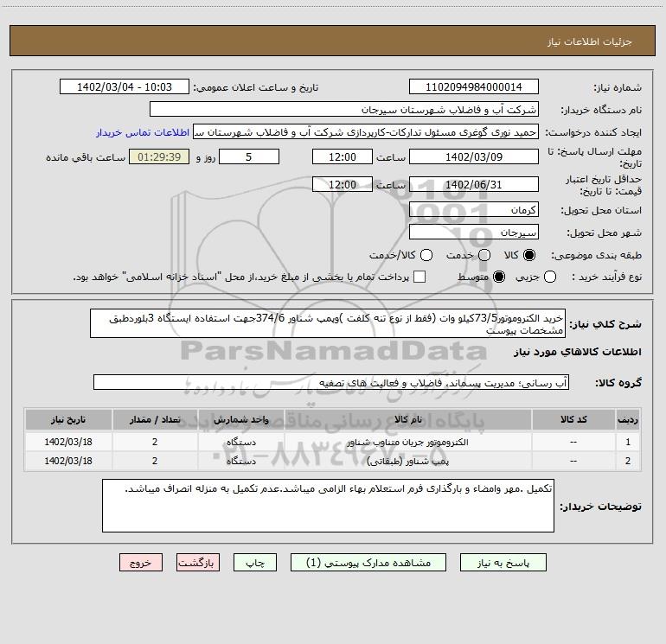Screen dimensions: 666x644
Task: Click date 1402/03/18 in row 2
Action: [x=68, y=461]
